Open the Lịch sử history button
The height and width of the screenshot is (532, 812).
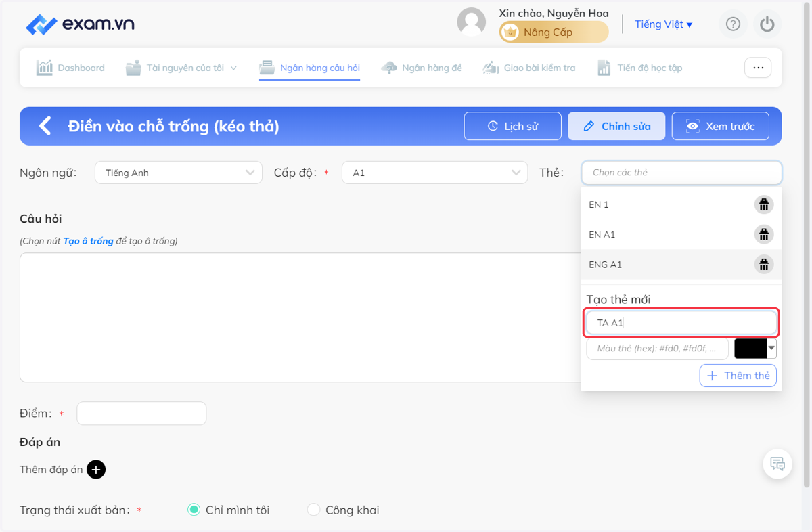click(513, 126)
